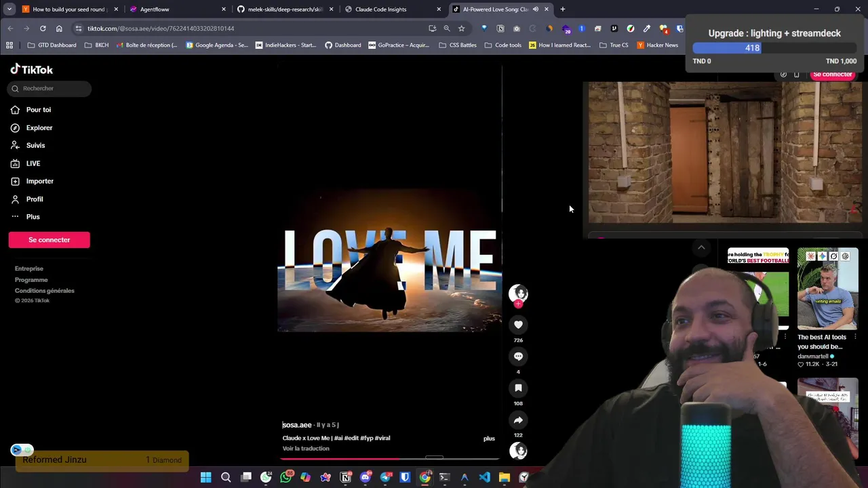Open the video comments with the bubble icon
This screenshot has width=868, height=488.
518,357
